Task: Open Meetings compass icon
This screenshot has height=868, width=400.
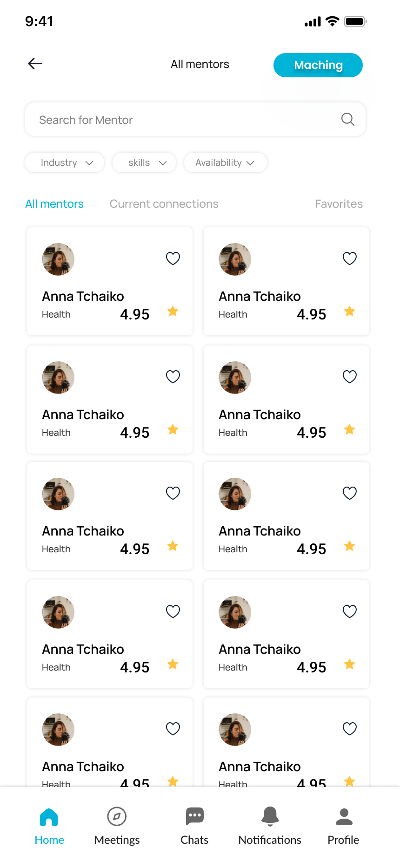Action: click(x=117, y=816)
